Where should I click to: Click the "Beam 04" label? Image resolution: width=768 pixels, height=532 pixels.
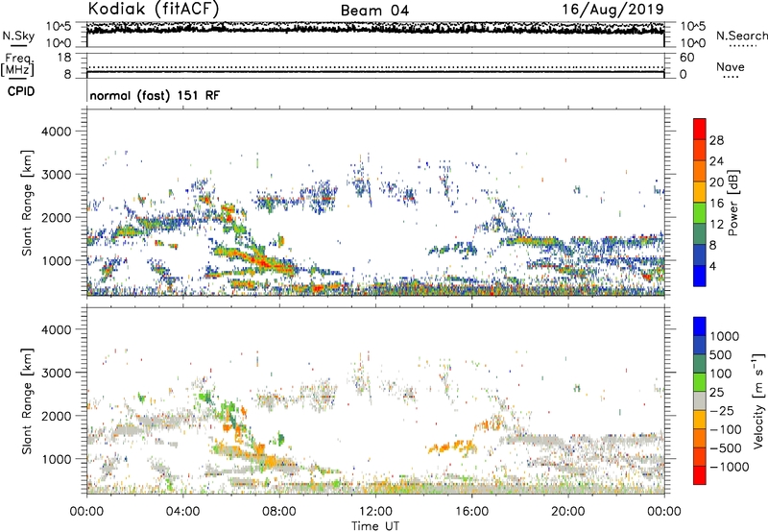click(x=374, y=11)
